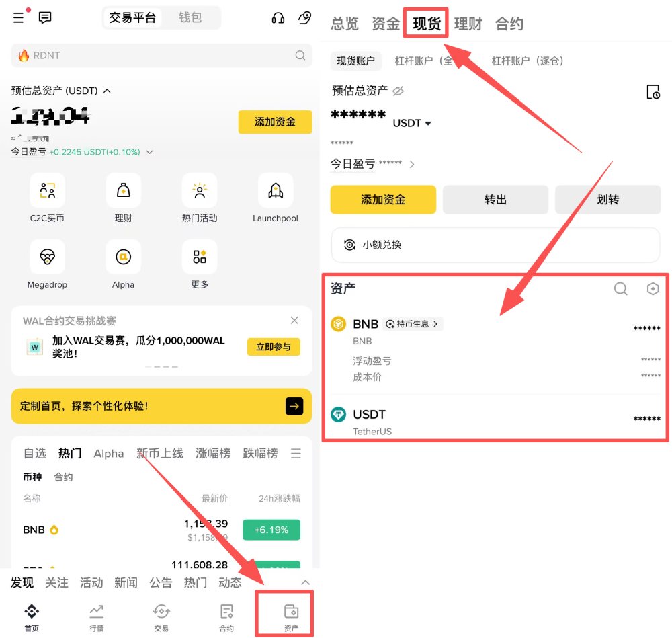Go to 首页 in bottom navigation
Screen dimensions: 672x638
(x=32, y=617)
